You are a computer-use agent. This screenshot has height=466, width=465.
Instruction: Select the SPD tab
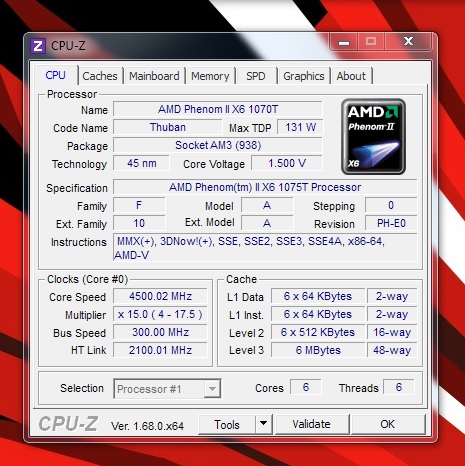[256, 76]
